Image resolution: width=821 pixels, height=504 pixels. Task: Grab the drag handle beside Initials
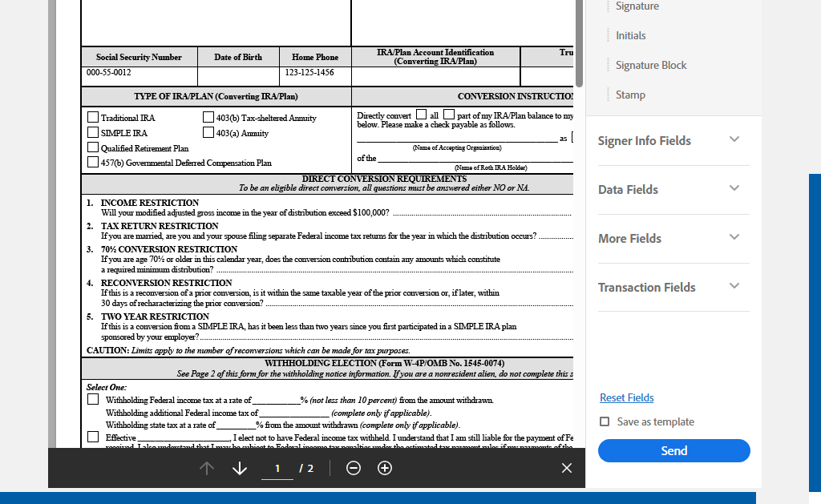tap(608, 35)
